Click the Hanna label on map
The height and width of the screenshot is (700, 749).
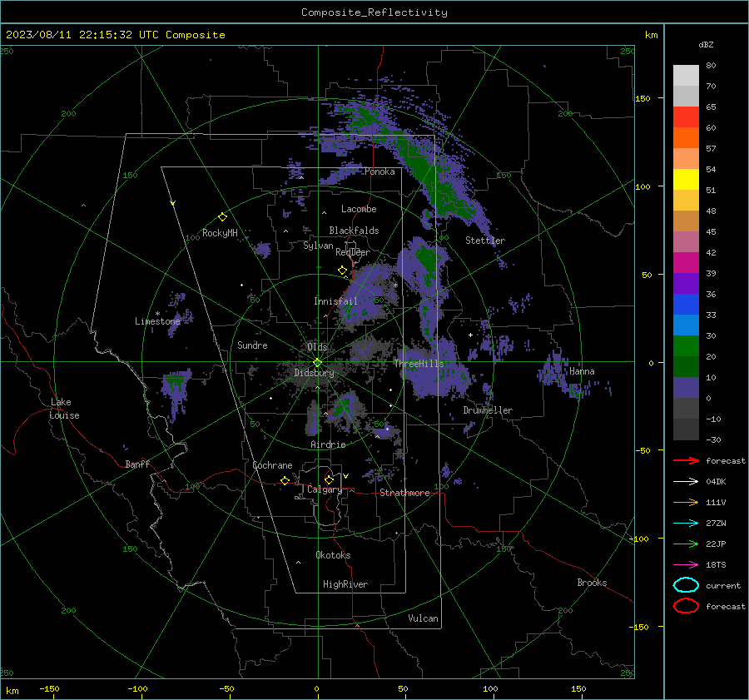pos(582,371)
